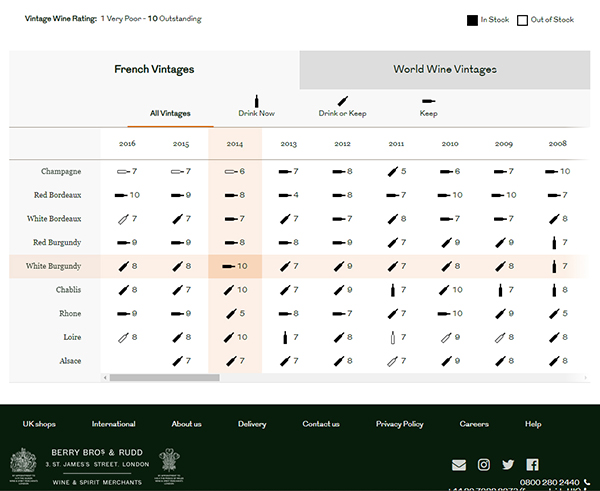Screen dimensions: 600x491
Task: Click Loire 2013 upright bottle rated 7
Action: 284,337
